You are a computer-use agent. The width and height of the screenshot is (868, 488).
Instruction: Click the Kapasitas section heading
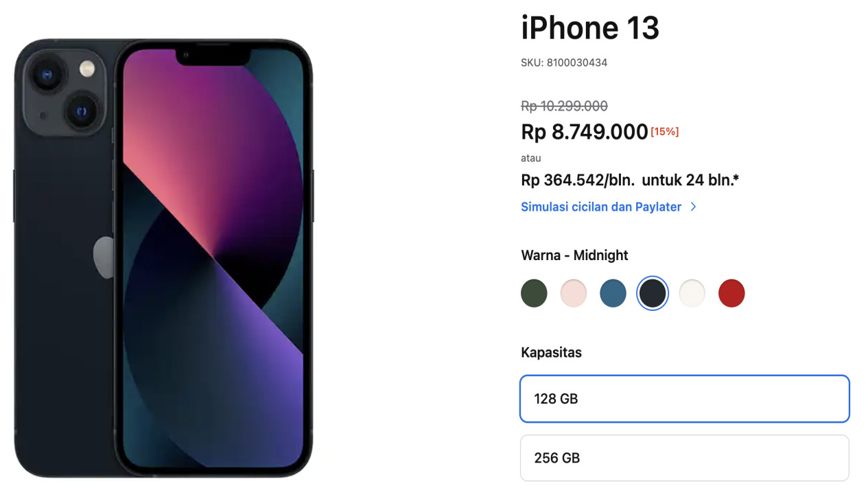pyautogui.click(x=551, y=353)
